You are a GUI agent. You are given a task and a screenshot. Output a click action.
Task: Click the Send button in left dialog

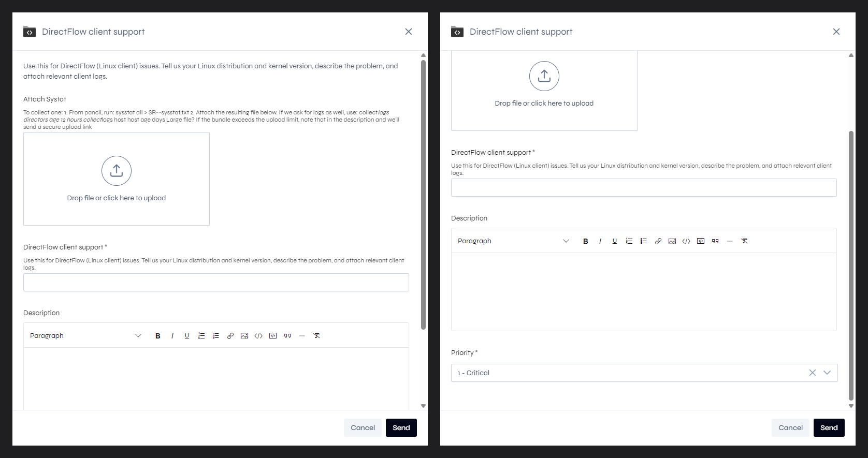pyautogui.click(x=401, y=427)
